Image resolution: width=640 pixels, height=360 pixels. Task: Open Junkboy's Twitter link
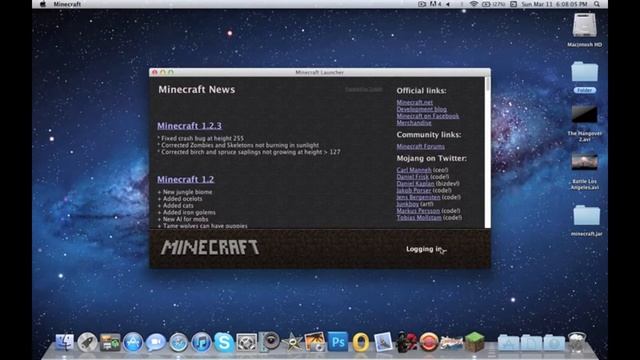pos(408,204)
